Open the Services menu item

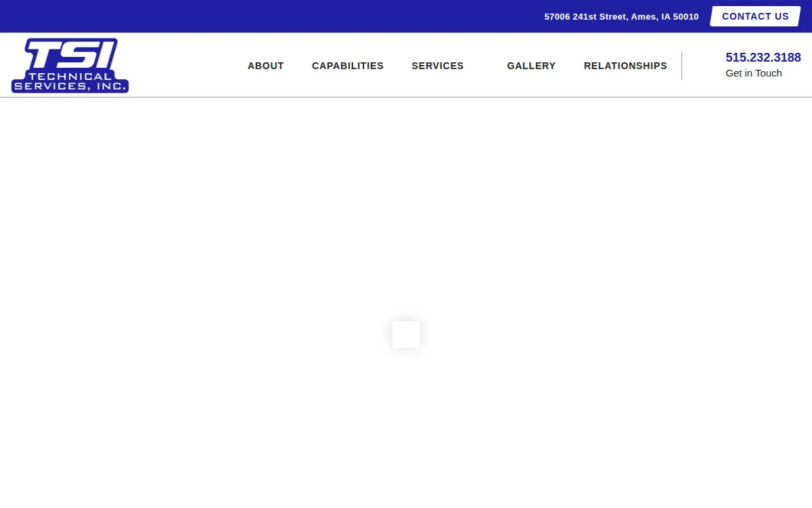click(x=438, y=66)
